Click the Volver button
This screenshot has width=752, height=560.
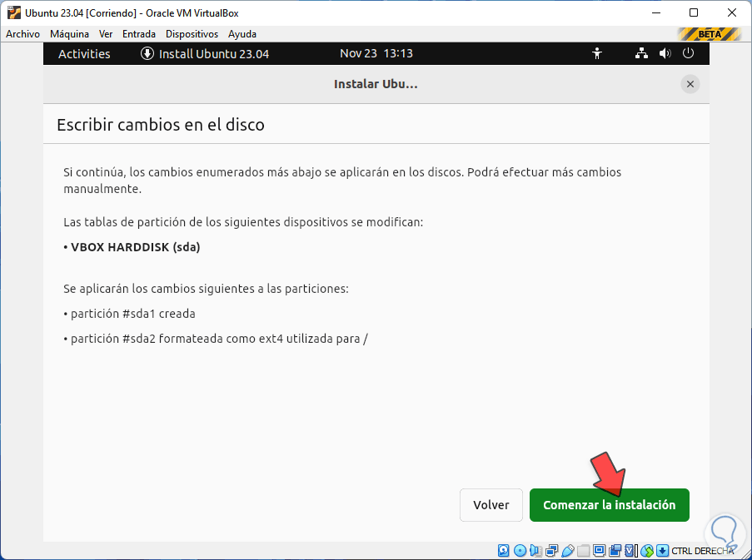click(x=491, y=505)
